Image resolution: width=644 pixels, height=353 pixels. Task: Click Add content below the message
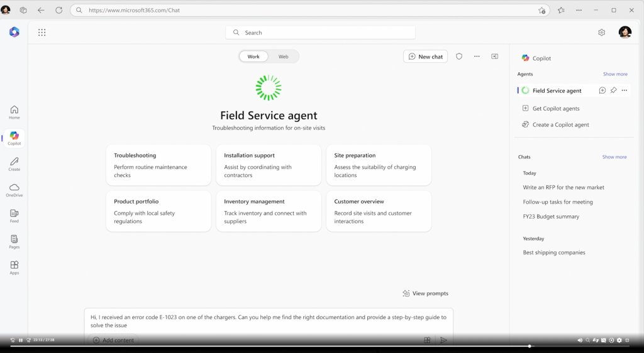pyautogui.click(x=113, y=340)
